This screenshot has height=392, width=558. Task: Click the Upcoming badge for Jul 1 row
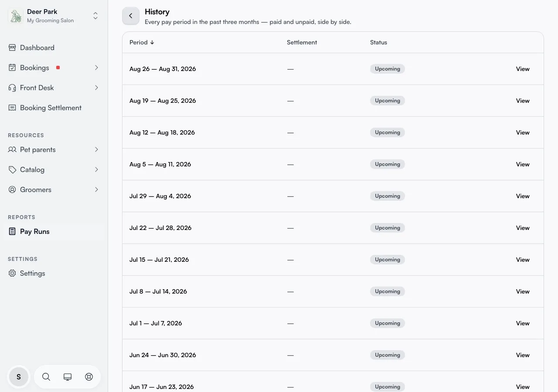point(388,323)
